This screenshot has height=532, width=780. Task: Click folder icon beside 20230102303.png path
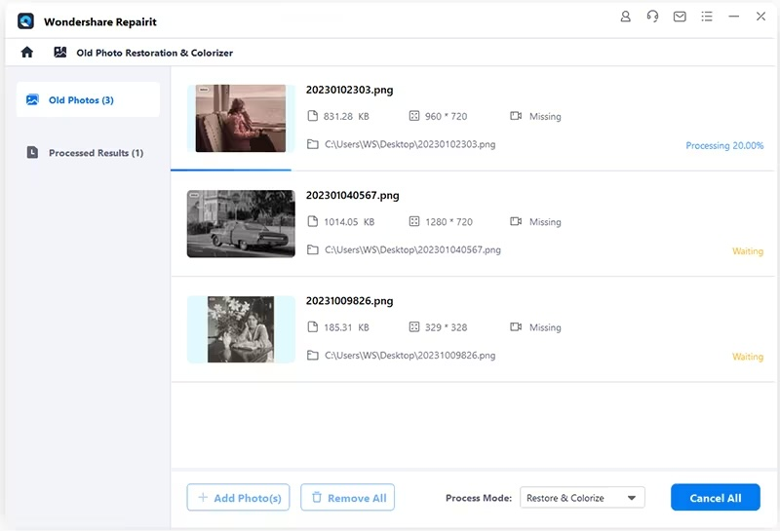click(313, 144)
